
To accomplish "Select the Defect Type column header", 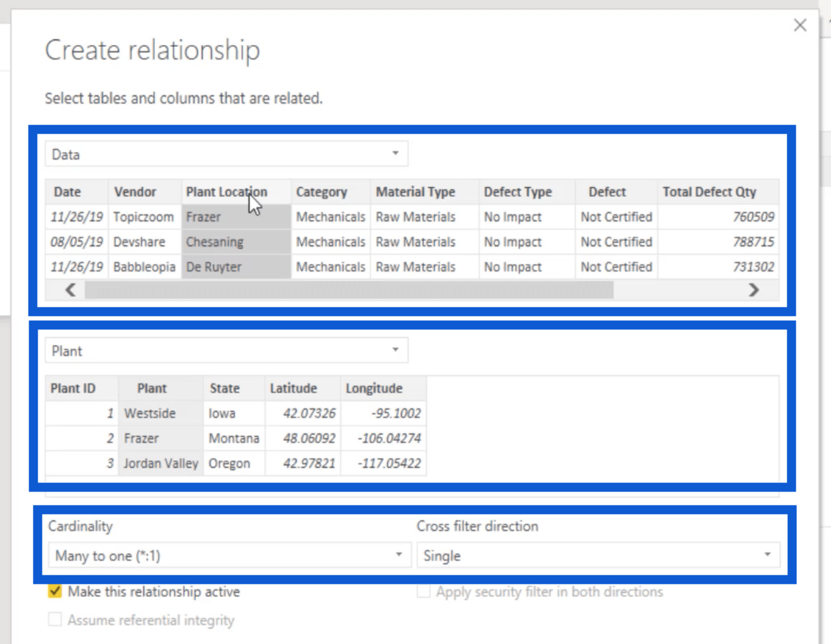I will coord(518,192).
